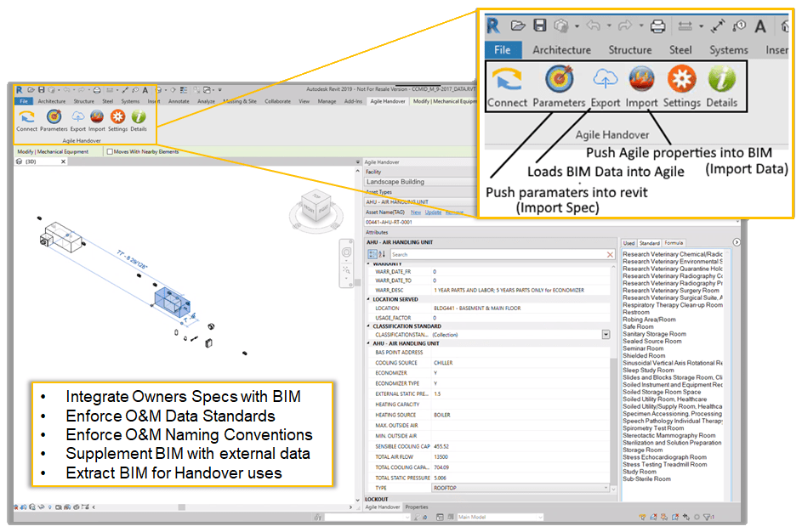Image resolution: width=802 pixels, height=532 pixels.
Task: Collapse the WARRANTY group
Action: (x=368, y=264)
